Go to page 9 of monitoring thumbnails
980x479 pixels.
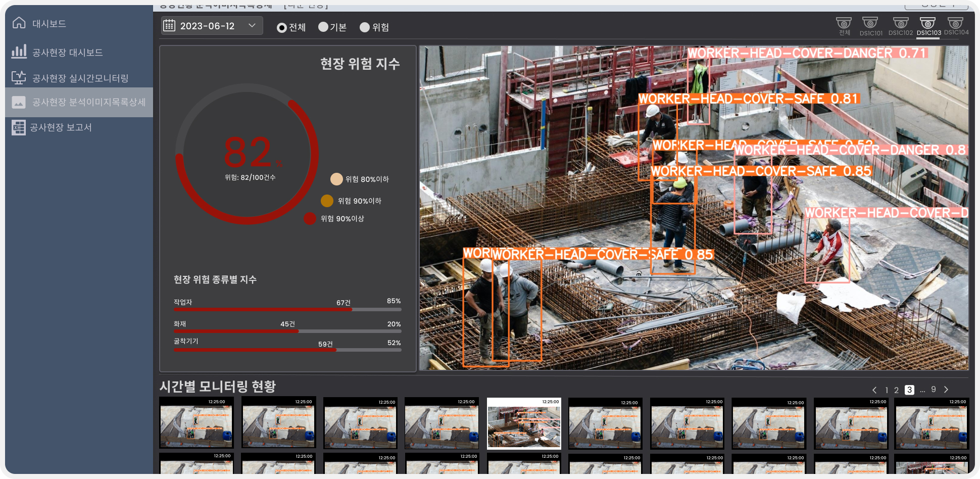[934, 390]
